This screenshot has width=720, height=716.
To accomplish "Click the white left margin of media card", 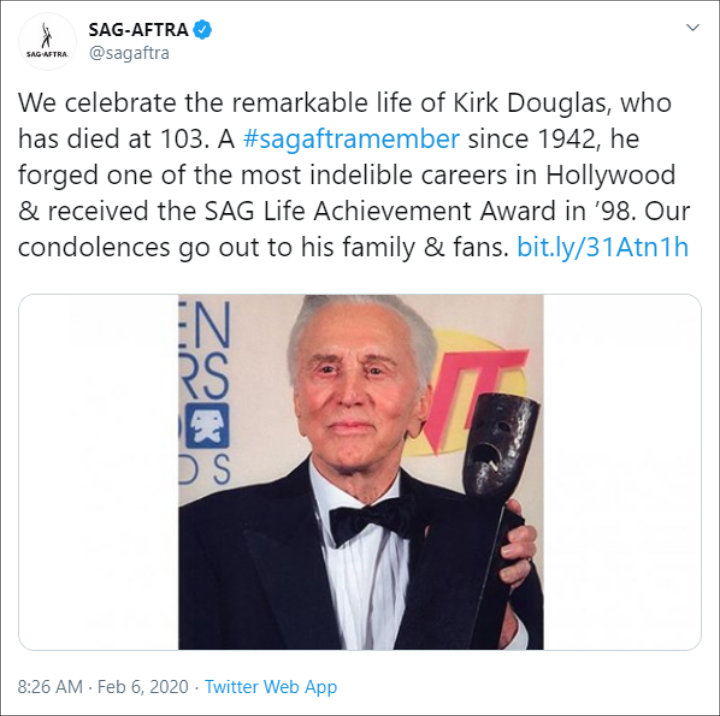I will [x=98, y=472].
